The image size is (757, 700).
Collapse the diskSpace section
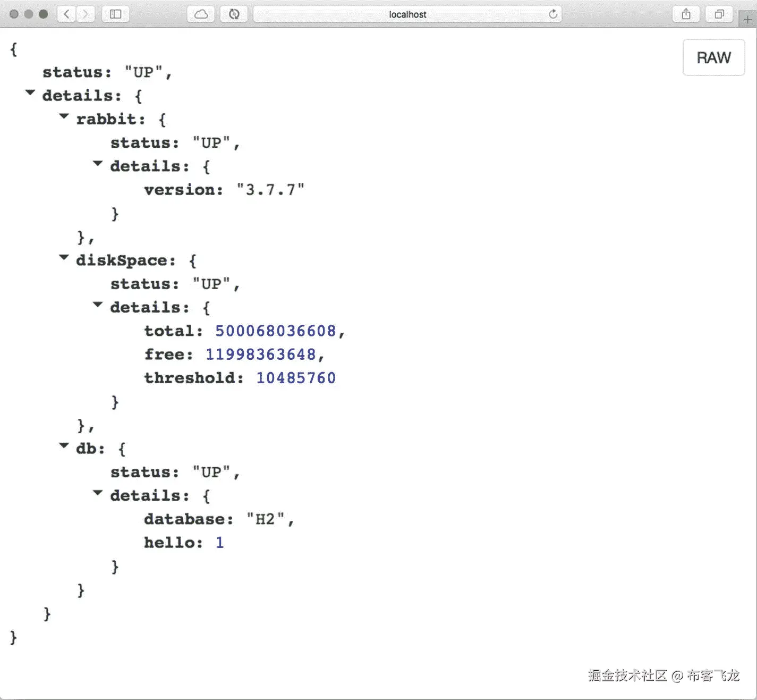(x=64, y=258)
